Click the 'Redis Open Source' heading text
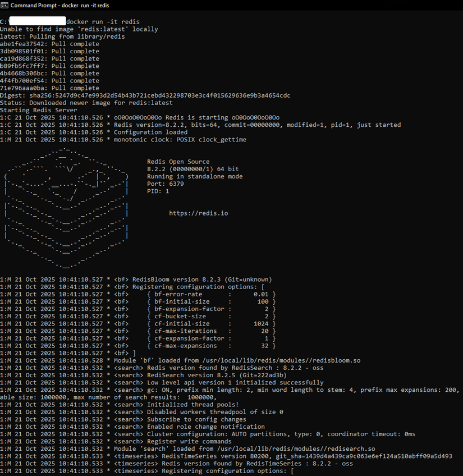 178,162
